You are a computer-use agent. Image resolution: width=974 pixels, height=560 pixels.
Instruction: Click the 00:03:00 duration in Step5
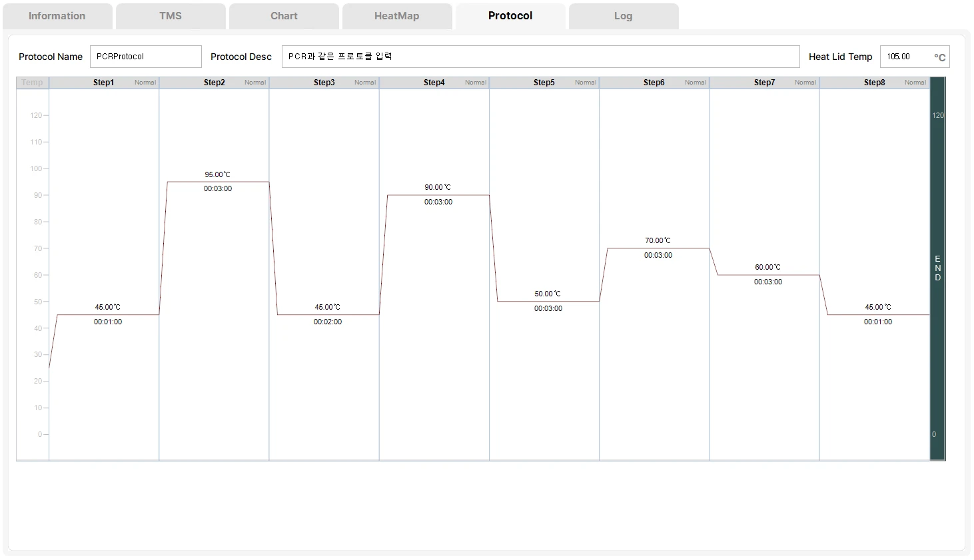click(x=548, y=308)
